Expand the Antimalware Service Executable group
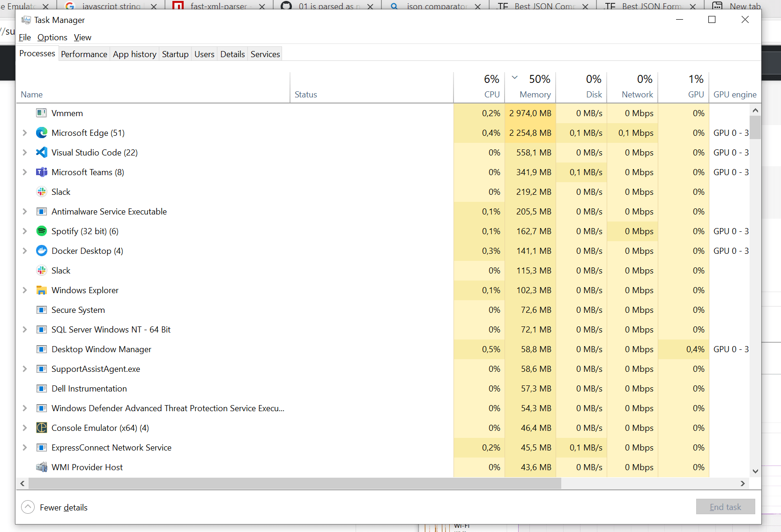Image resolution: width=781 pixels, height=532 pixels. (25, 211)
